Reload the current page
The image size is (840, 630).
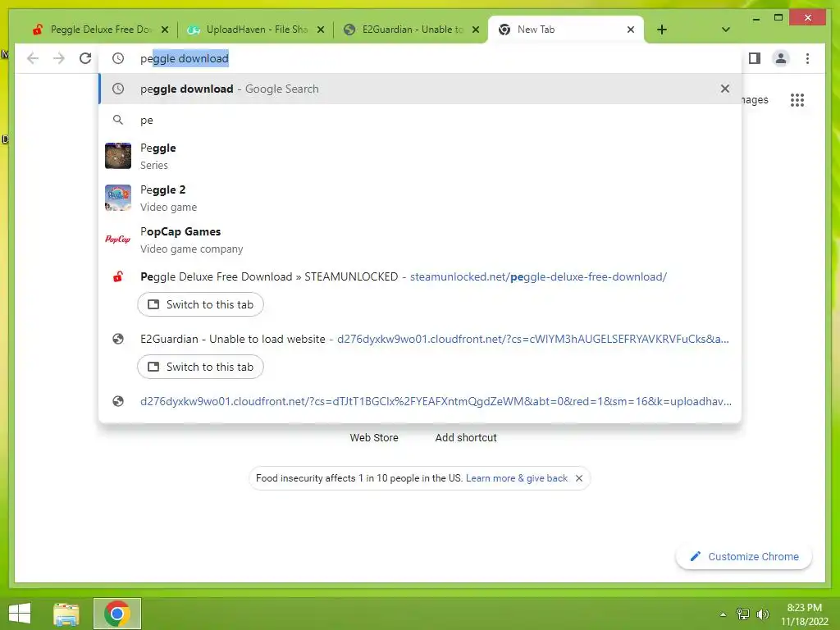[85, 58]
